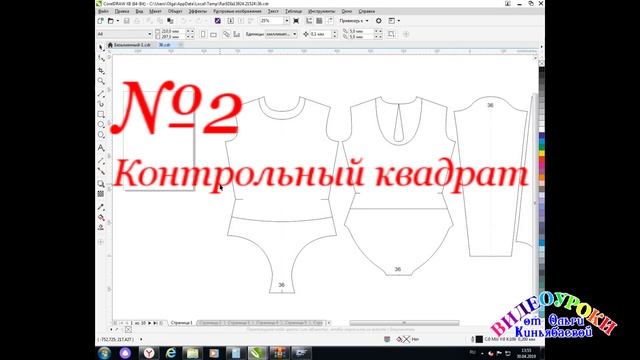Switch the page to landscape orientation
Screen dimensions: 640x360
(213, 34)
